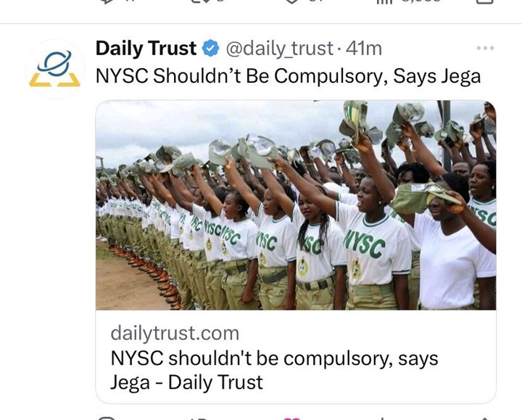
Task: Toggle the like heart of the tweet above
Action: pyautogui.click(x=291, y=1)
